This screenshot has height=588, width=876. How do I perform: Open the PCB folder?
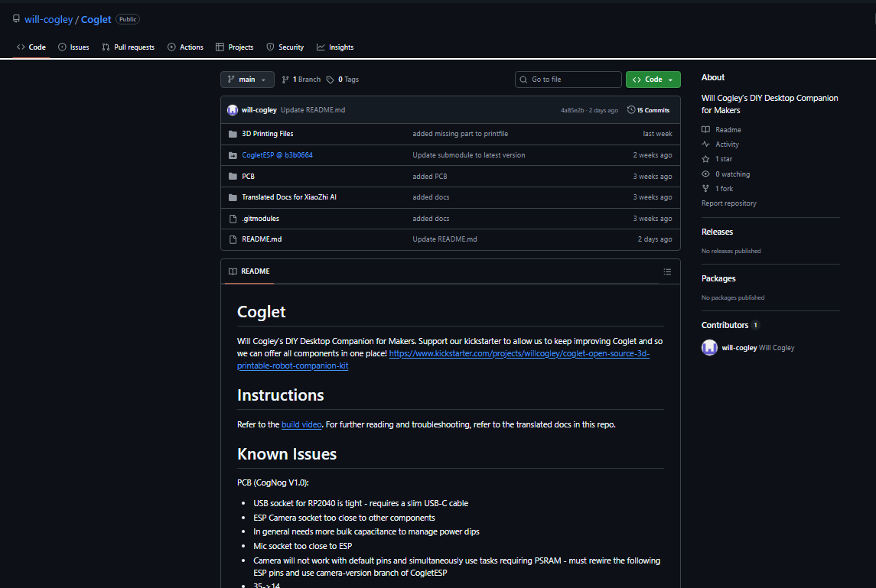click(248, 177)
